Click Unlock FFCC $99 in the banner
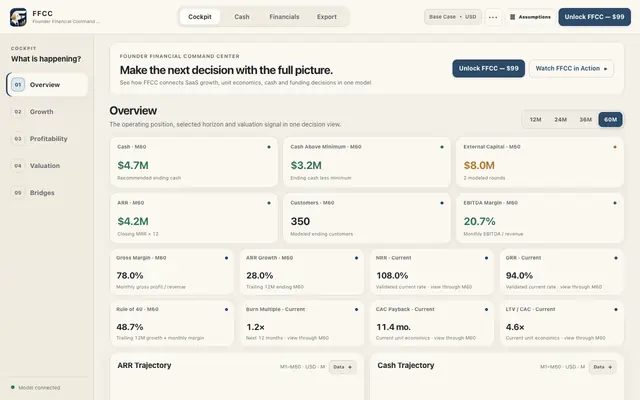The image size is (640, 400). [x=489, y=69]
